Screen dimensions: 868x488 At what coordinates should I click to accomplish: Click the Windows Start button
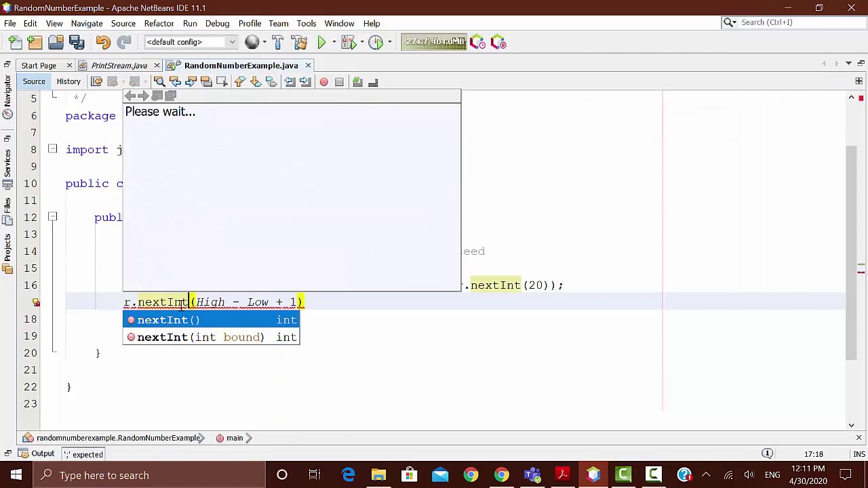[x=16, y=475]
